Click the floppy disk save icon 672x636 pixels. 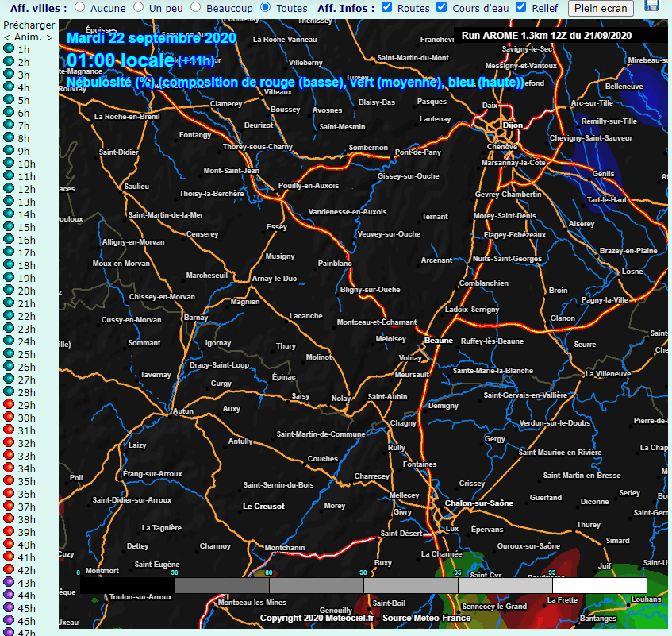pos(652,6)
